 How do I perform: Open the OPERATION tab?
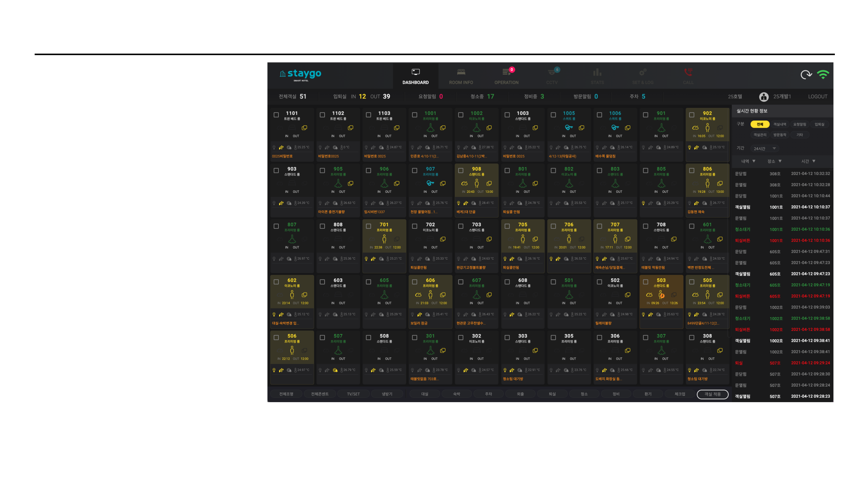point(506,77)
